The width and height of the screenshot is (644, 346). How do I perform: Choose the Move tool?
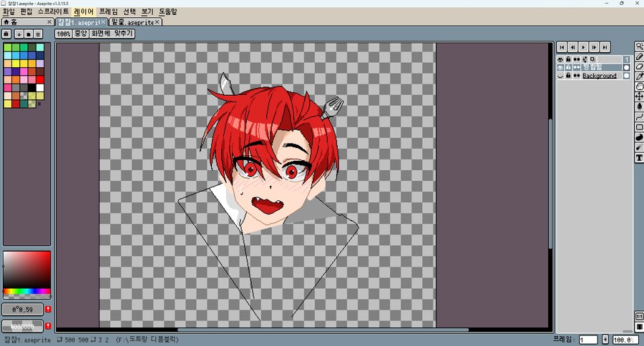tap(639, 97)
